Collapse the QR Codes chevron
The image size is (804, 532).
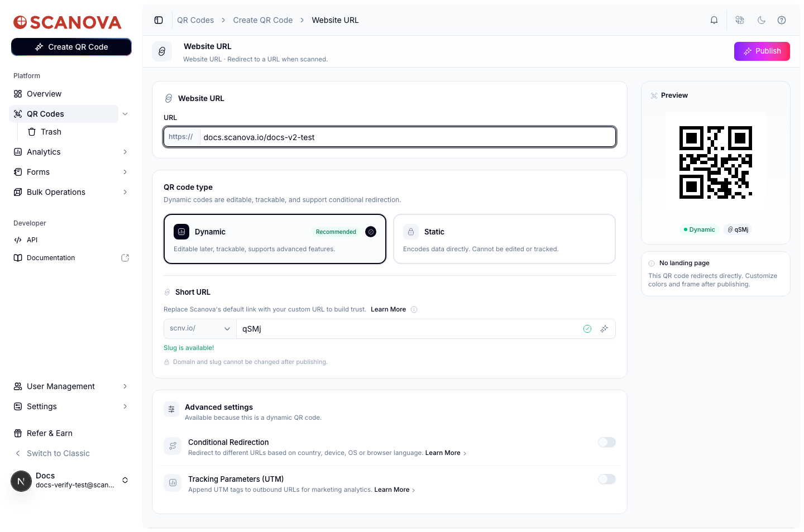point(125,114)
